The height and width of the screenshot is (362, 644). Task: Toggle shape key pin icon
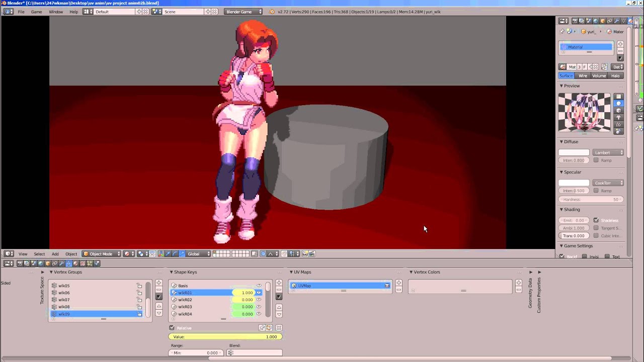(262, 328)
